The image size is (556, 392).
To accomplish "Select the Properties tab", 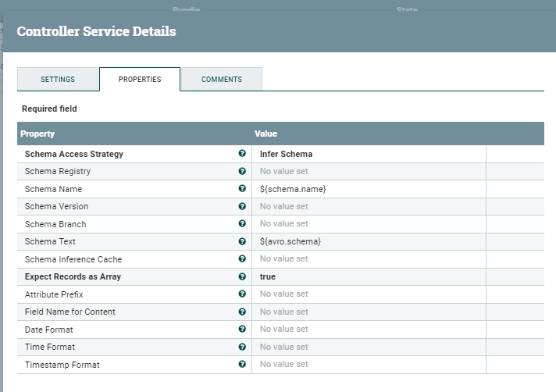I will (x=140, y=80).
